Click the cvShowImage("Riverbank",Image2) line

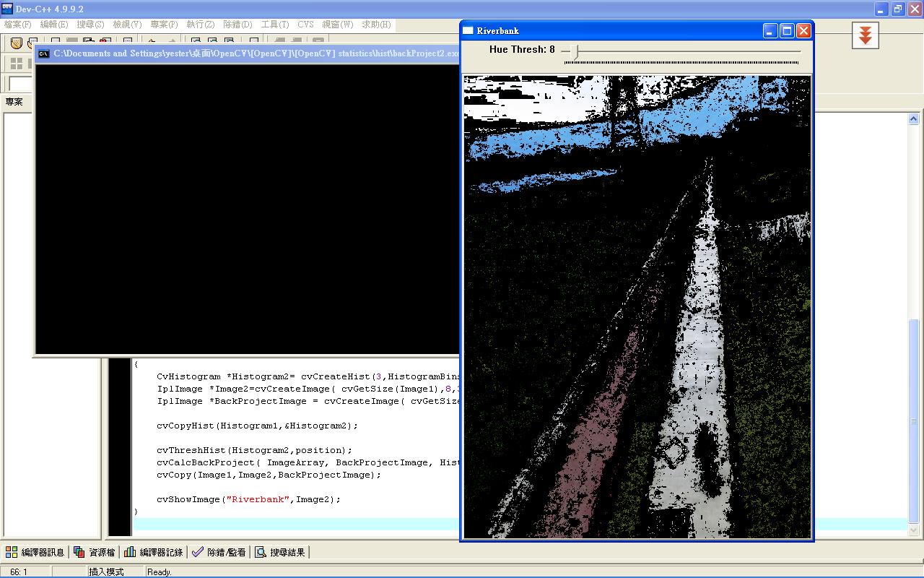click(248, 499)
